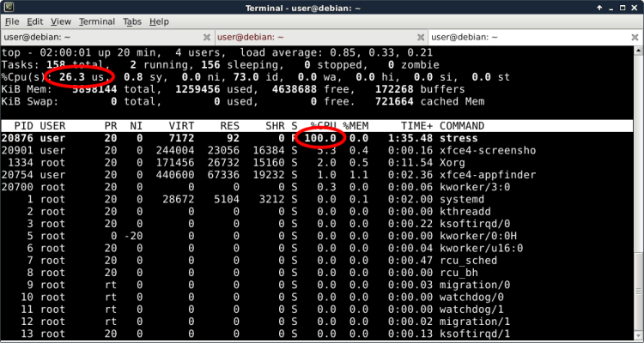This screenshot has width=644, height=343.
Task: Click the vertical scrollbar thumb
Action: [638, 290]
